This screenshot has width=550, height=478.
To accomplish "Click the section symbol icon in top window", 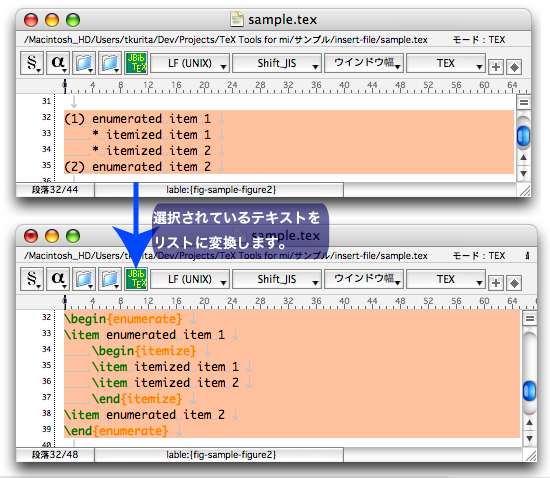I will pyautogui.click(x=32, y=63).
